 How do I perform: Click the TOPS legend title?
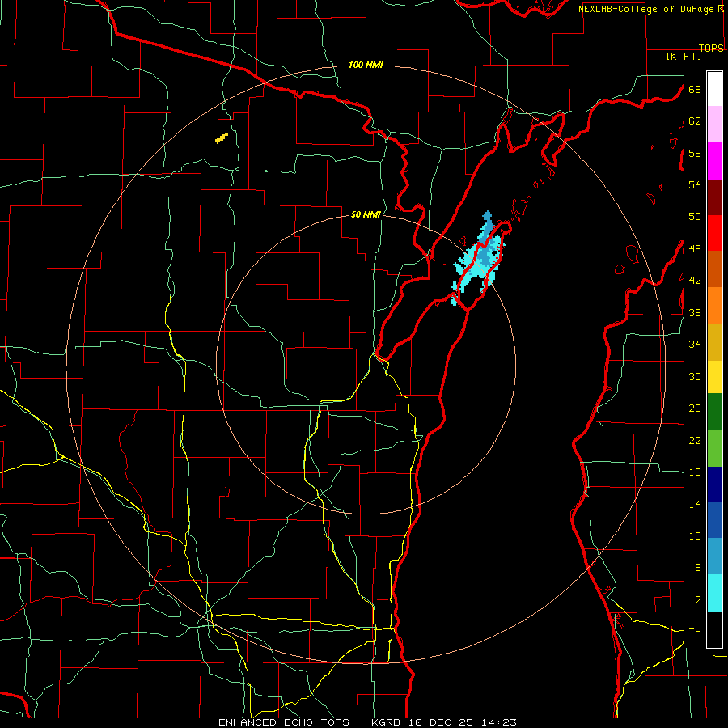[711, 48]
